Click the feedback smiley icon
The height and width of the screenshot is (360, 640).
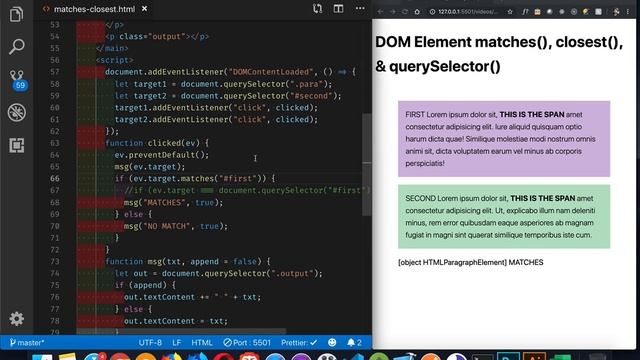[x=332, y=342]
